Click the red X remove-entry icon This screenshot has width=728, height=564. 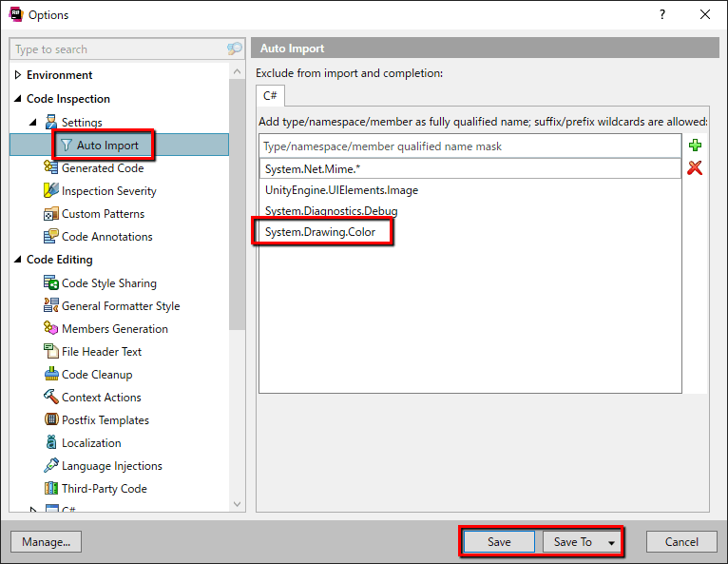click(x=695, y=167)
